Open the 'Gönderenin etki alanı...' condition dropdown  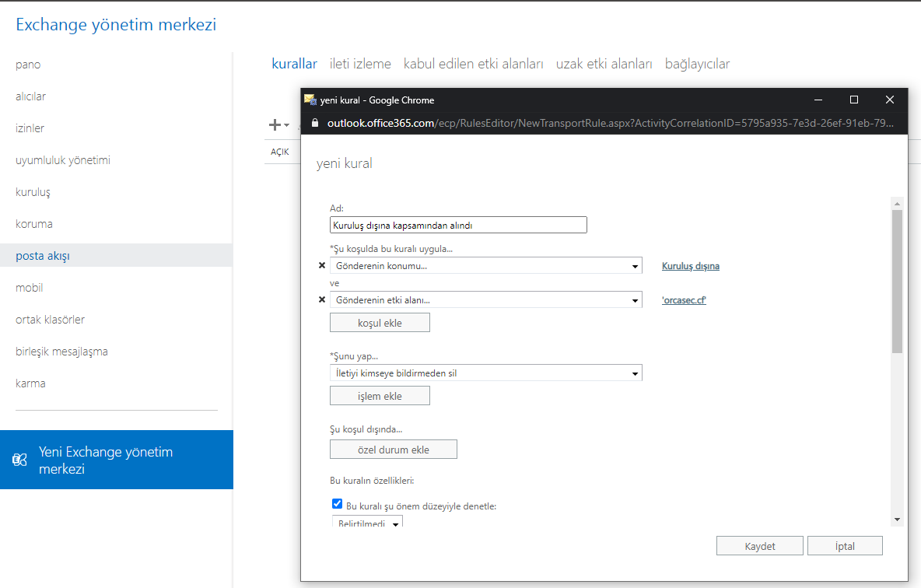click(485, 299)
